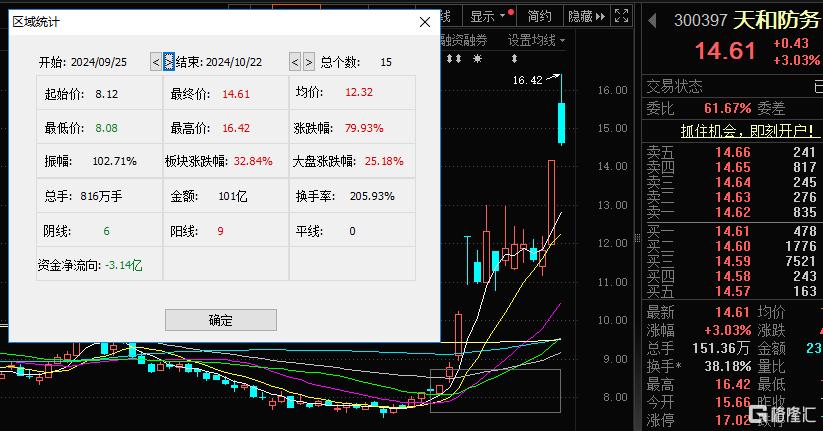
Task: Select the 买三 bid price 14.59
Action: click(x=733, y=261)
